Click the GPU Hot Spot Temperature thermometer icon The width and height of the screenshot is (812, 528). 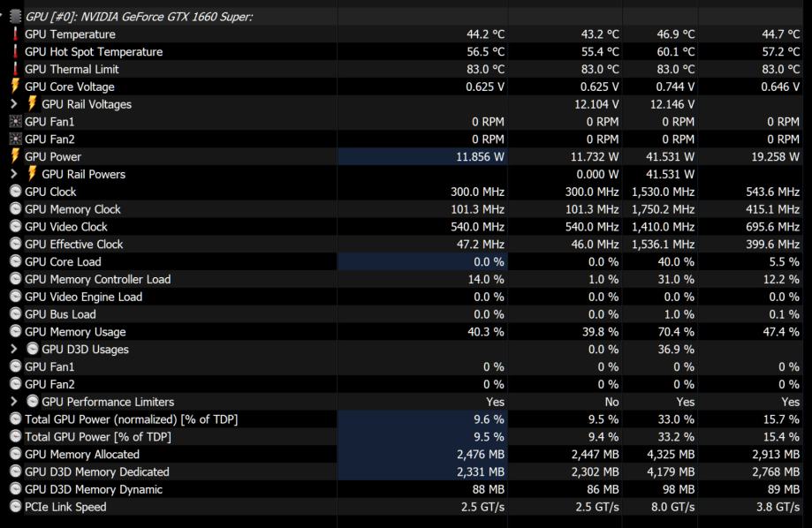15,52
